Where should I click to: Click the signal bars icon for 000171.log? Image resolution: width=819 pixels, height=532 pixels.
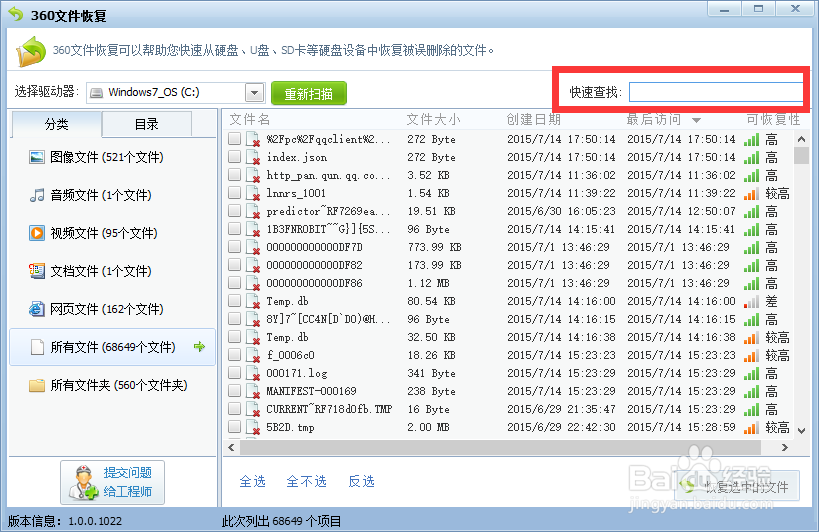pos(751,373)
